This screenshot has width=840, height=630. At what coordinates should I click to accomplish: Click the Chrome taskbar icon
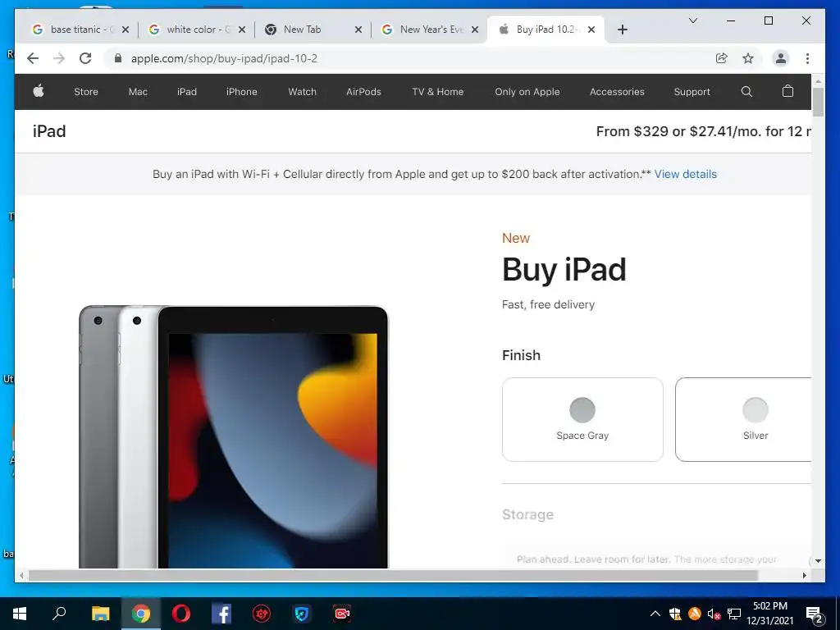coord(141,614)
